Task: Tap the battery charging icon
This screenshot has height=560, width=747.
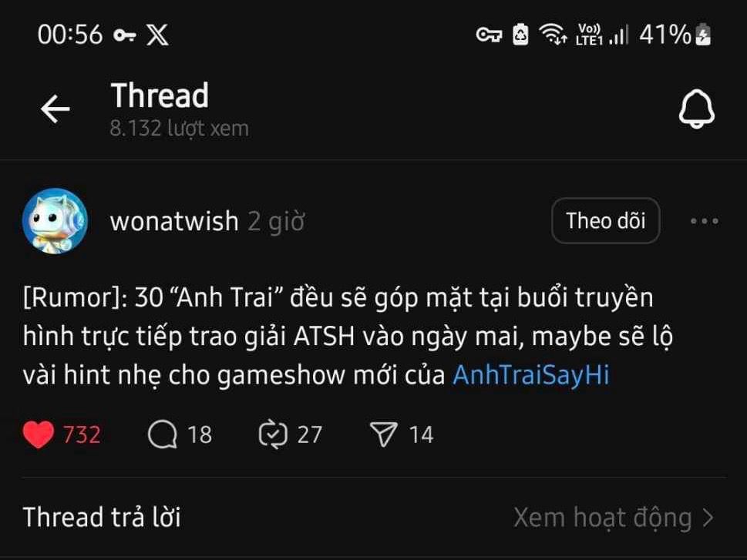Action: 703,35
